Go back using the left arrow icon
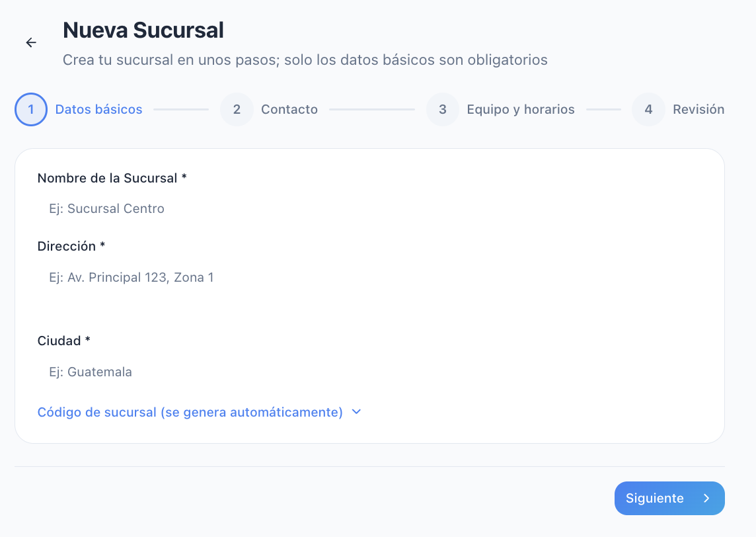The width and height of the screenshot is (756, 537). [x=31, y=42]
